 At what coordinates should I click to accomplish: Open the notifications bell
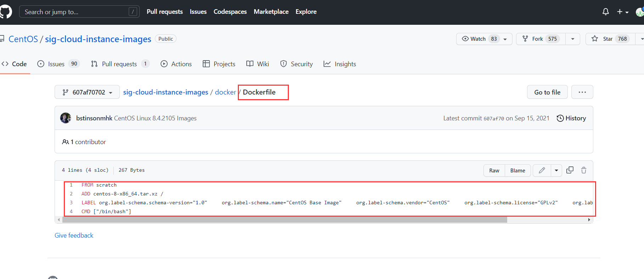(x=606, y=12)
